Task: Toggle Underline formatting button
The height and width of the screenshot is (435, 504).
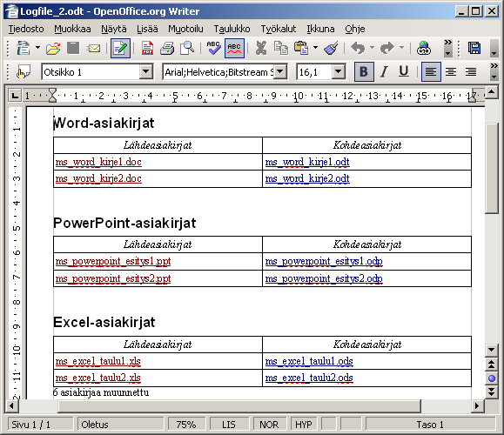Action: 404,71
